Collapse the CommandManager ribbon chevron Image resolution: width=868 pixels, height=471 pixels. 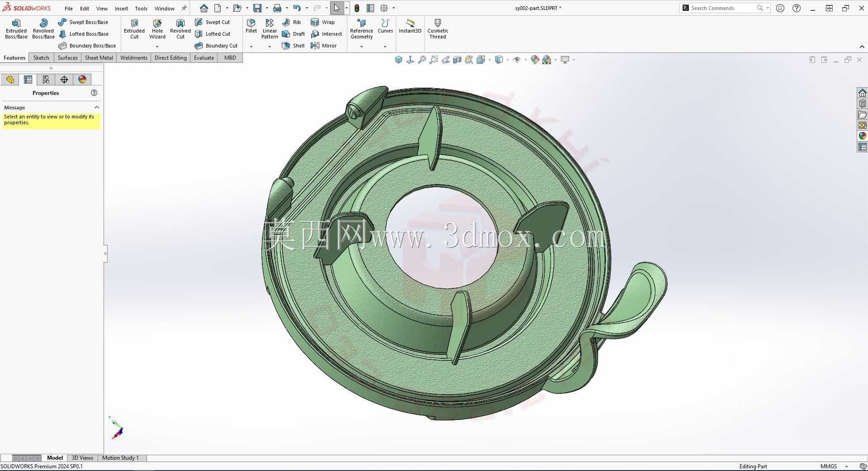(x=862, y=47)
